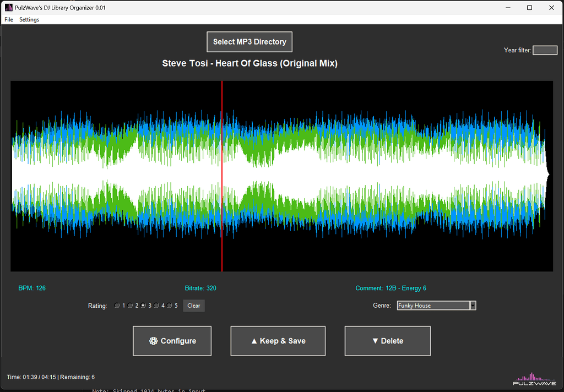Set the rating to 5
Screen dimensions: 564x392
click(x=169, y=305)
